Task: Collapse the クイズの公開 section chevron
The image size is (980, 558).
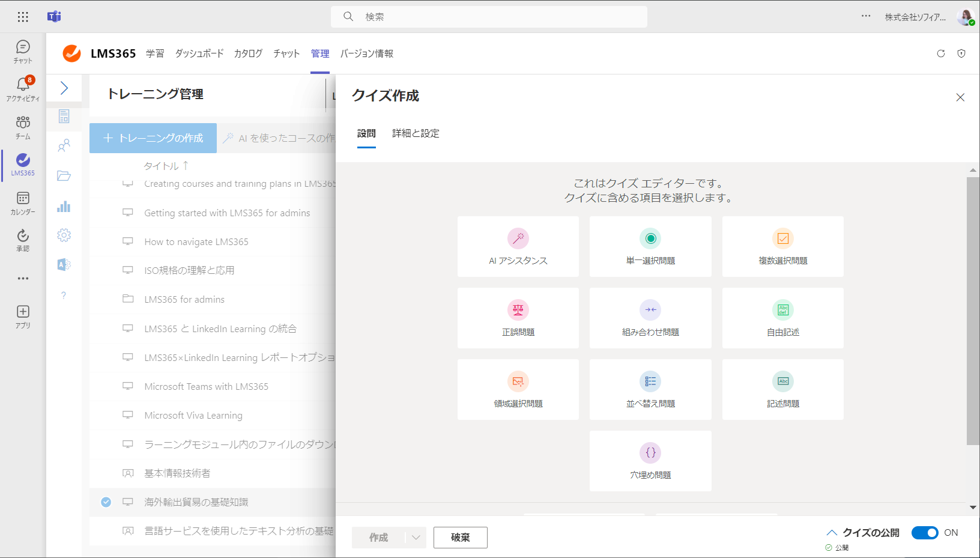Action: pyautogui.click(x=832, y=532)
